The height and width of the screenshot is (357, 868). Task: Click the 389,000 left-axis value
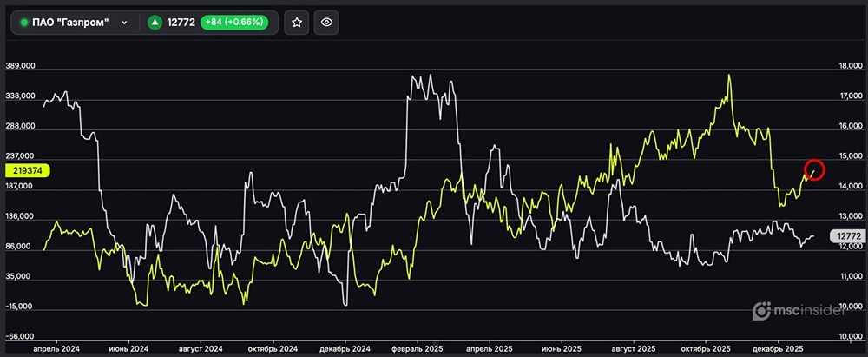point(21,65)
